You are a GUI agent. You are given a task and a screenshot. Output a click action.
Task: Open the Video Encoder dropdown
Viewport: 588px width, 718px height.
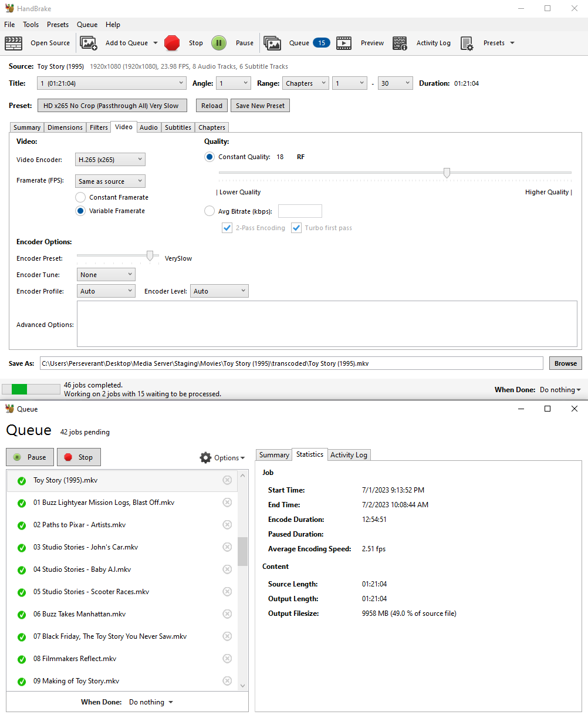coord(110,159)
